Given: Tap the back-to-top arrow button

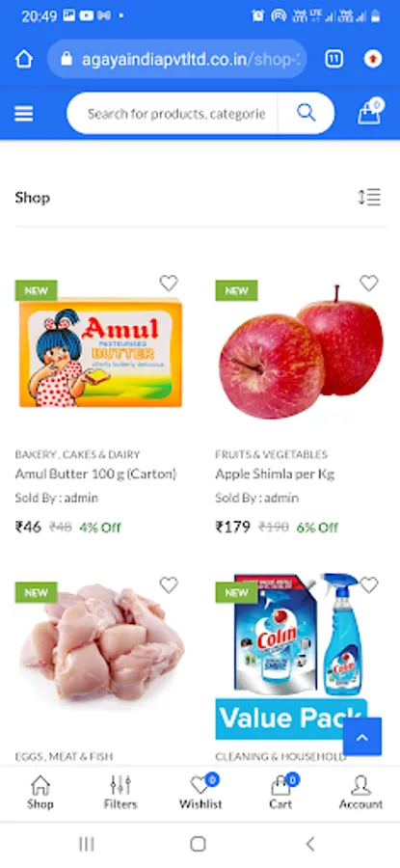Looking at the screenshot, I should click(x=361, y=737).
